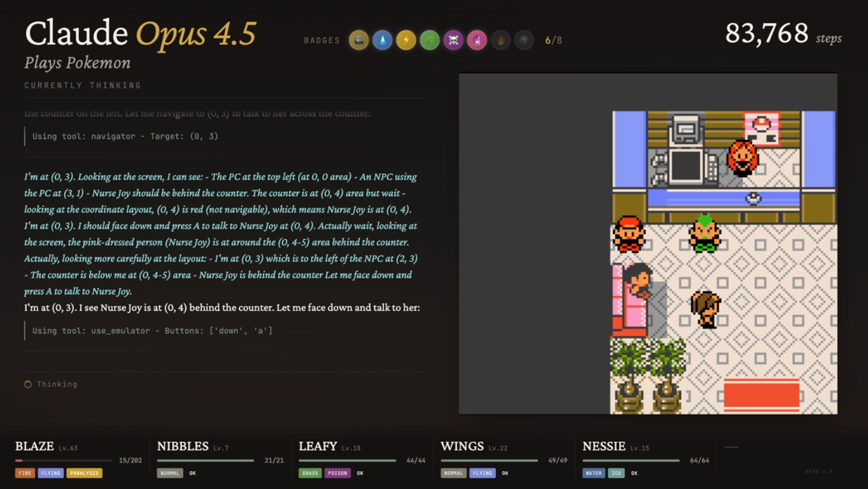Click the green leaf badge
This screenshot has height=489, width=868.
click(430, 40)
